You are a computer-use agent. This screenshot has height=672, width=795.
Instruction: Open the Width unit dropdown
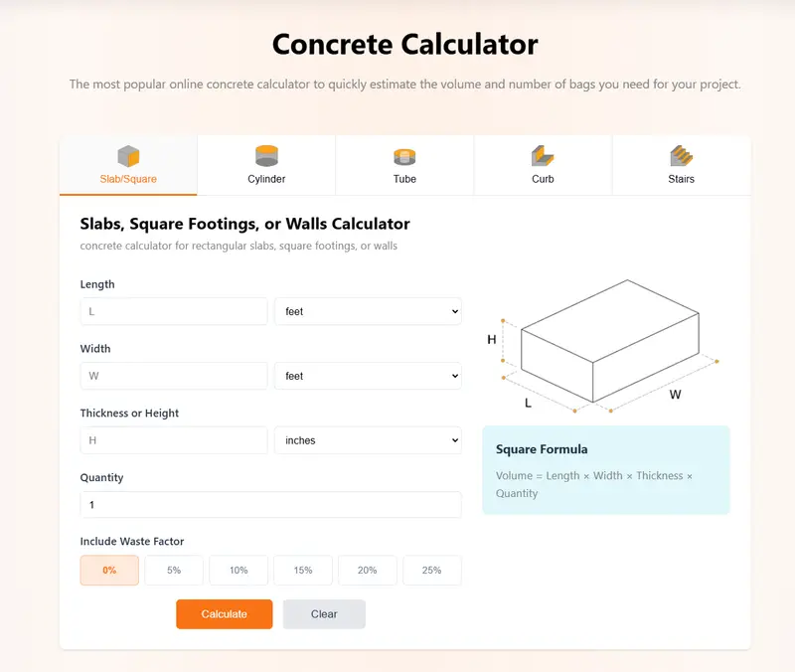click(368, 376)
